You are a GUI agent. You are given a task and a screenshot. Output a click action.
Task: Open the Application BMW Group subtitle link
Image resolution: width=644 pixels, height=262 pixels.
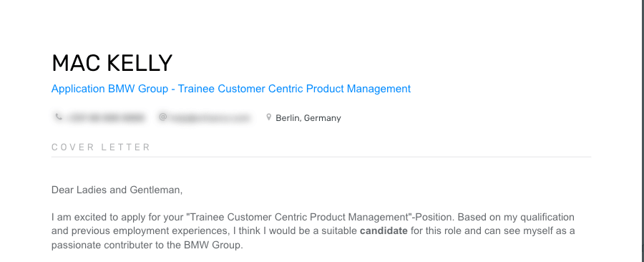click(x=231, y=89)
